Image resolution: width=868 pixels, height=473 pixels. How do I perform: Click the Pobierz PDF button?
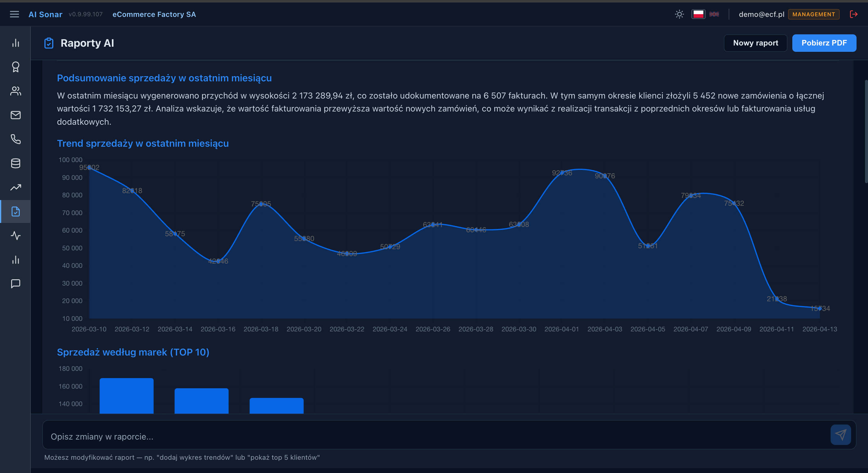click(x=824, y=43)
